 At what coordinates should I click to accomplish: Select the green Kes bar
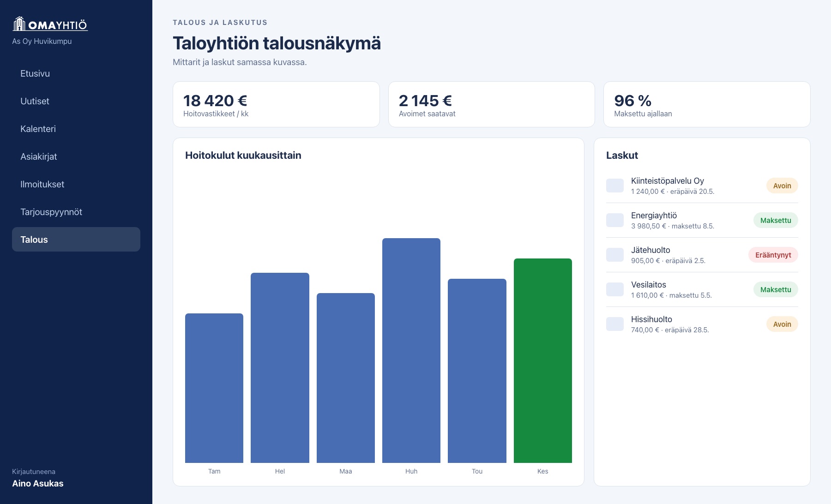tap(543, 360)
